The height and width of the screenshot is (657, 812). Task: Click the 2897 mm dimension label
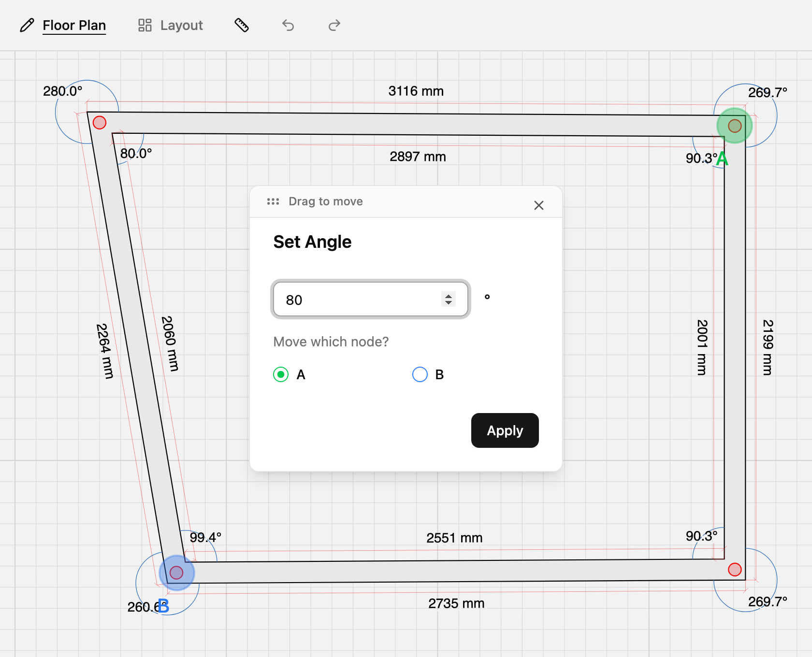tap(418, 157)
